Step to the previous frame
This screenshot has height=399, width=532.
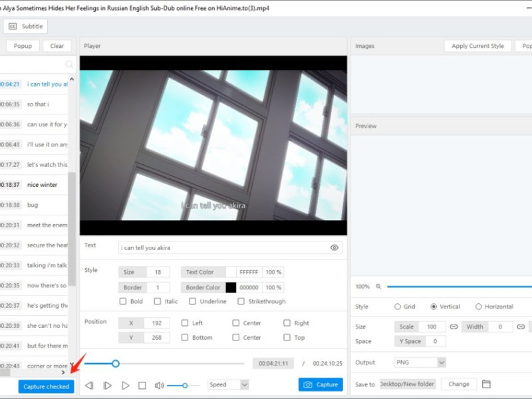(89, 386)
